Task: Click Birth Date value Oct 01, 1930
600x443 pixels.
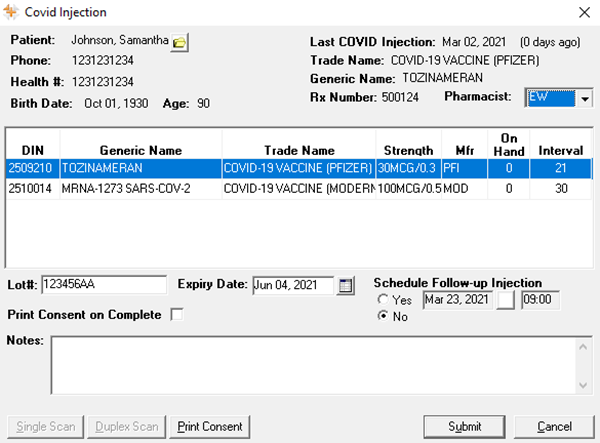Action: [116, 103]
